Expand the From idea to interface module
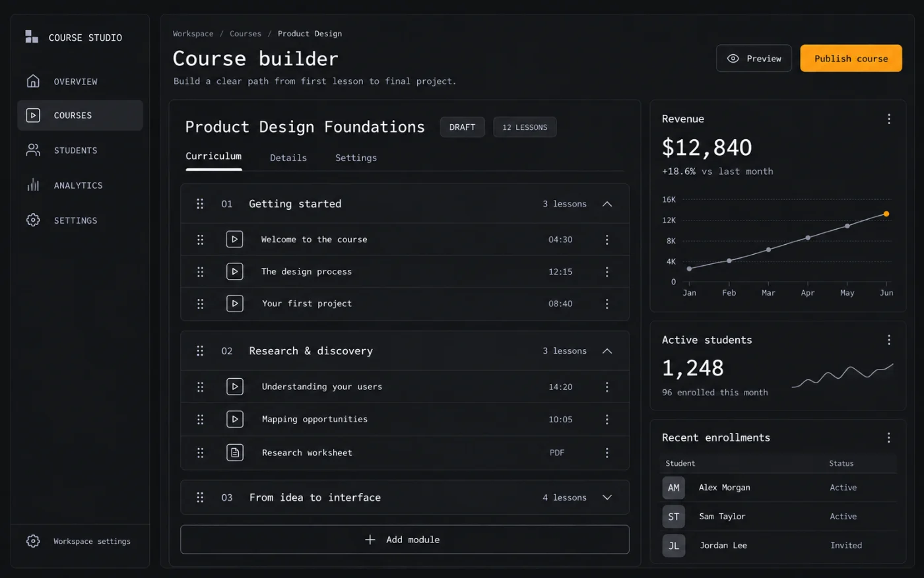The height and width of the screenshot is (578, 924). click(607, 498)
